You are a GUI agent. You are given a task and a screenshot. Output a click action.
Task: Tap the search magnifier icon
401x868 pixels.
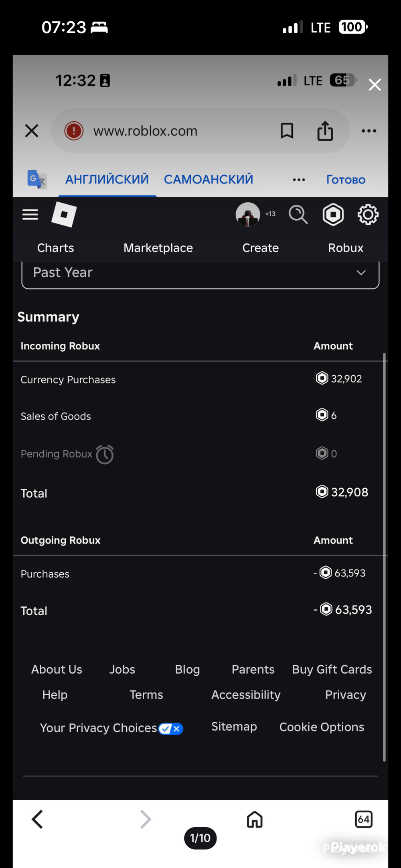[298, 214]
